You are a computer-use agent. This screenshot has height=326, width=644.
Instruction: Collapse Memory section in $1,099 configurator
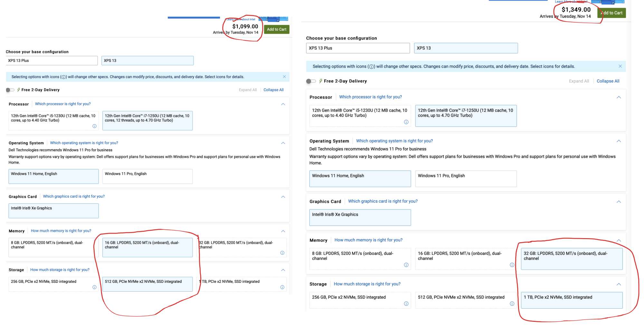point(283,231)
